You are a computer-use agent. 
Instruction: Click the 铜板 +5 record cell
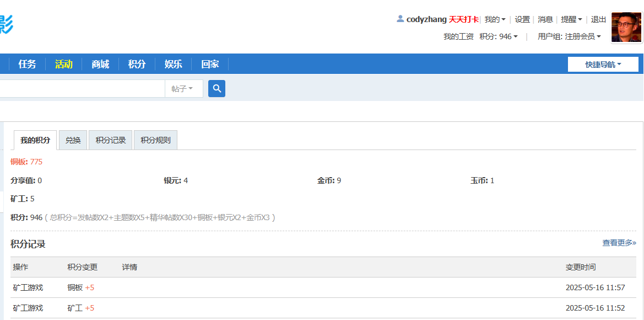point(81,287)
